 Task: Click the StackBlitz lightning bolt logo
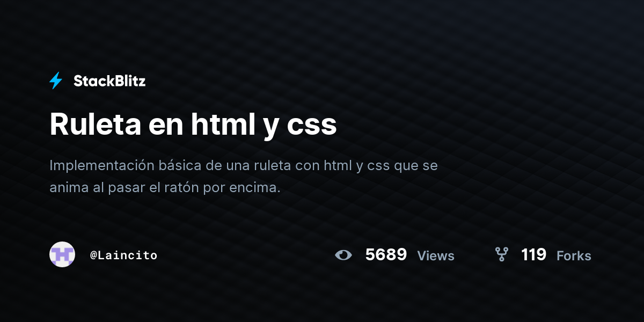click(x=56, y=81)
